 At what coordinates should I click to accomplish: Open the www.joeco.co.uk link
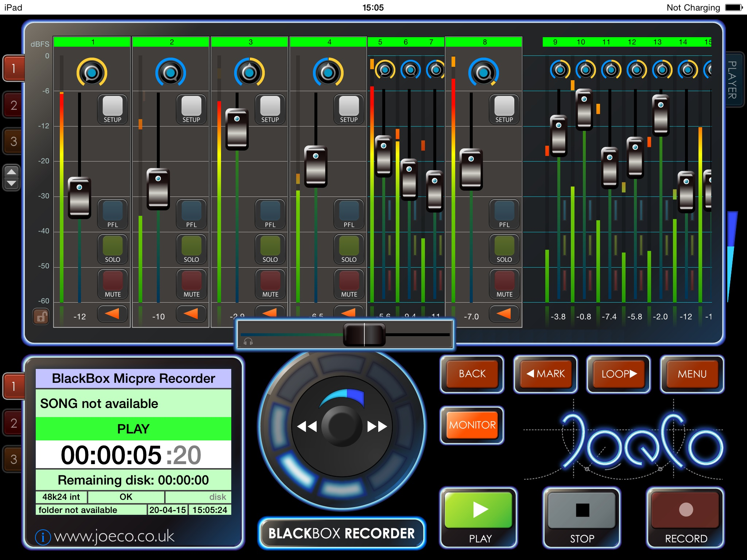114,536
